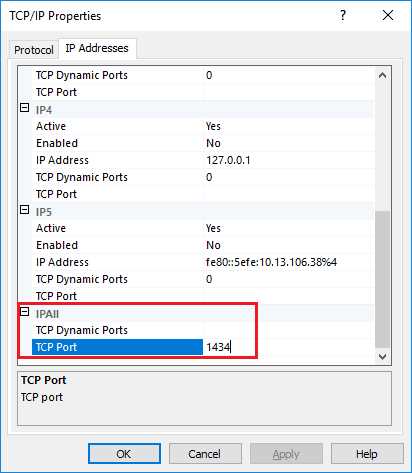Click the scrollbar down arrow

click(382, 356)
